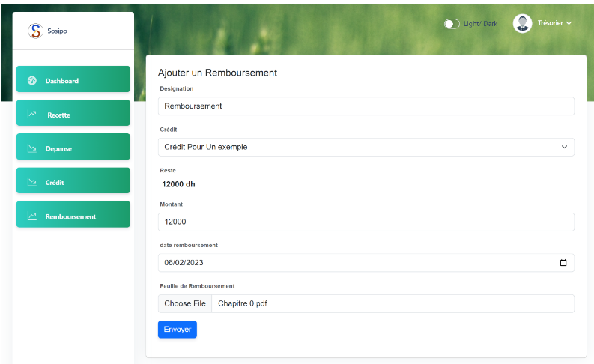Viewport: 594px width, 364px height.
Task: Click the Chapitre 0.pdf file name
Action: (x=243, y=303)
